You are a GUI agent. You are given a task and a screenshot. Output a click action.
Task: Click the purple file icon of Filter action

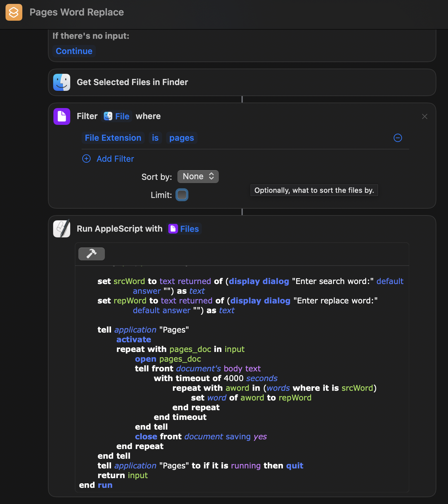[62, 116]
